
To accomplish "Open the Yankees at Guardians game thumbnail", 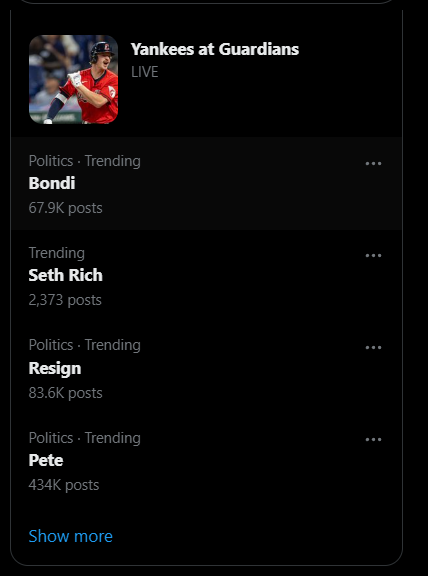I will tap(73, 79).
